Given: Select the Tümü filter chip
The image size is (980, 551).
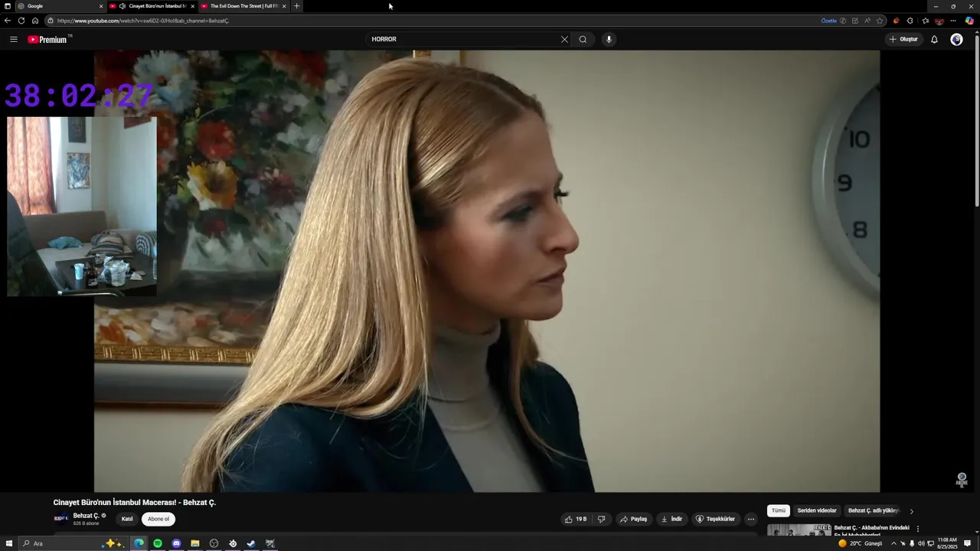Looking at the screenshot, I should pos(779,510).
